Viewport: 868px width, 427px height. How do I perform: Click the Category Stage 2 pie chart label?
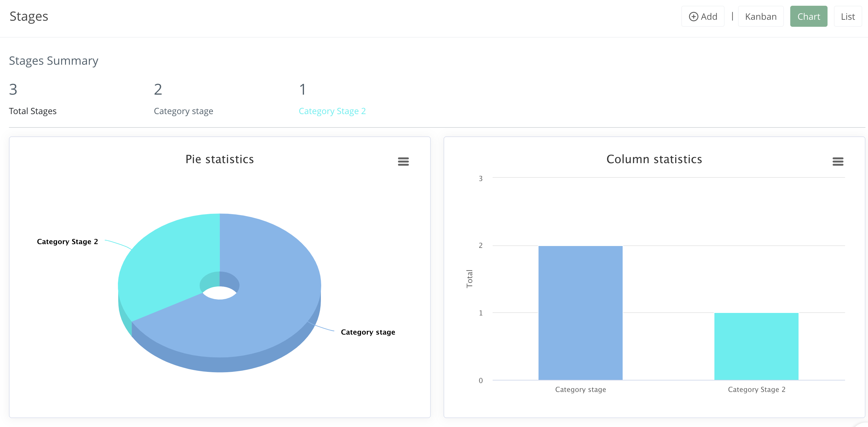click(67, 241)
